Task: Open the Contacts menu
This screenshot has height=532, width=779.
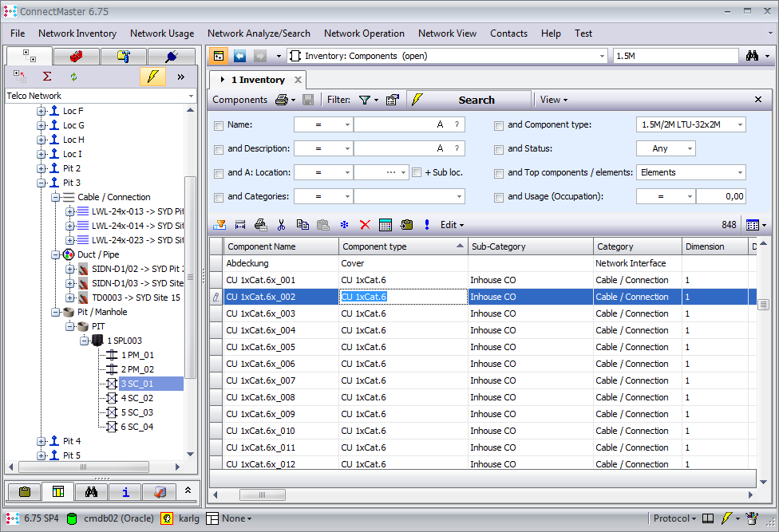Action: pyautogui.click(x=508, y=33)
